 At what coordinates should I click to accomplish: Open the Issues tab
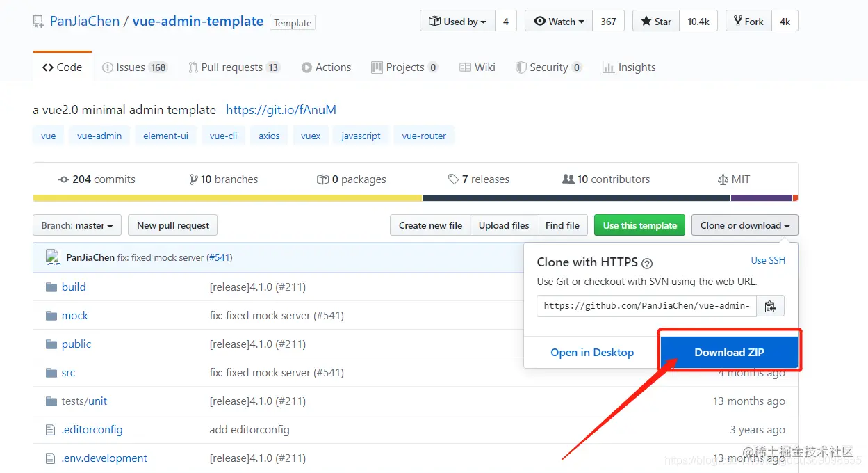click(x=135, y=67)
